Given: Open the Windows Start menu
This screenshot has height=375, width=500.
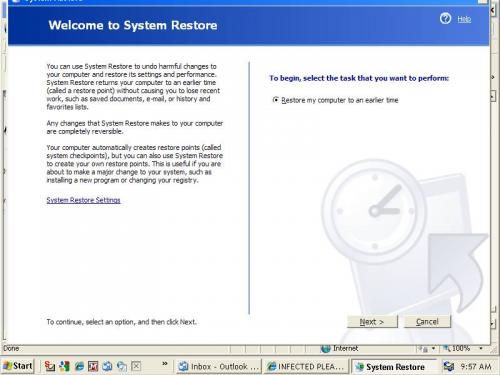Looking at the screenshot, I should (18, 366).
